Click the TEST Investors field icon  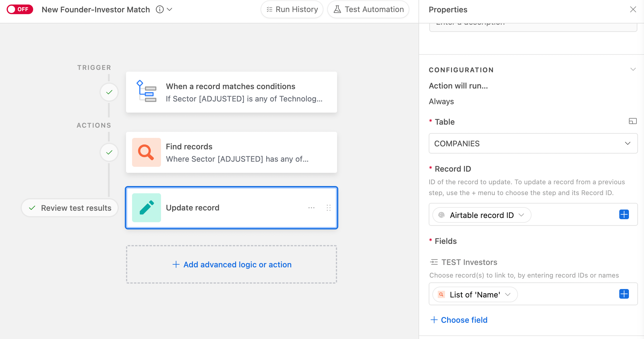434,262
